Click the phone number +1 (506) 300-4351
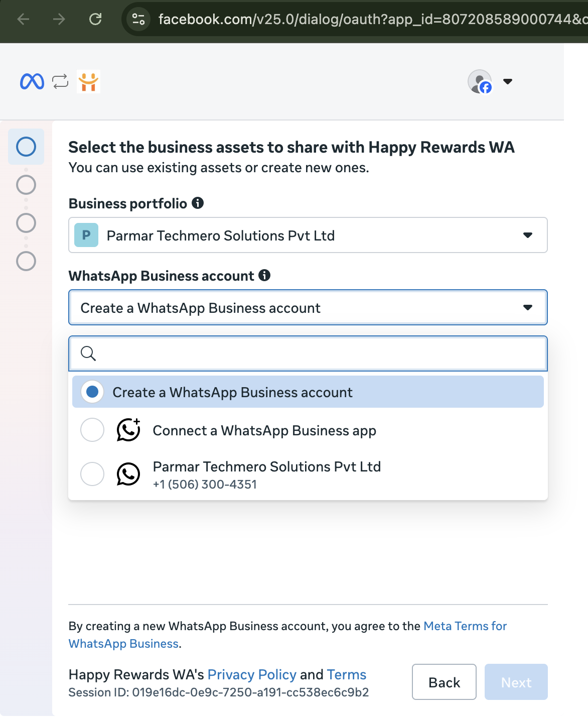 pyautogui.click(x=205, y=485)
